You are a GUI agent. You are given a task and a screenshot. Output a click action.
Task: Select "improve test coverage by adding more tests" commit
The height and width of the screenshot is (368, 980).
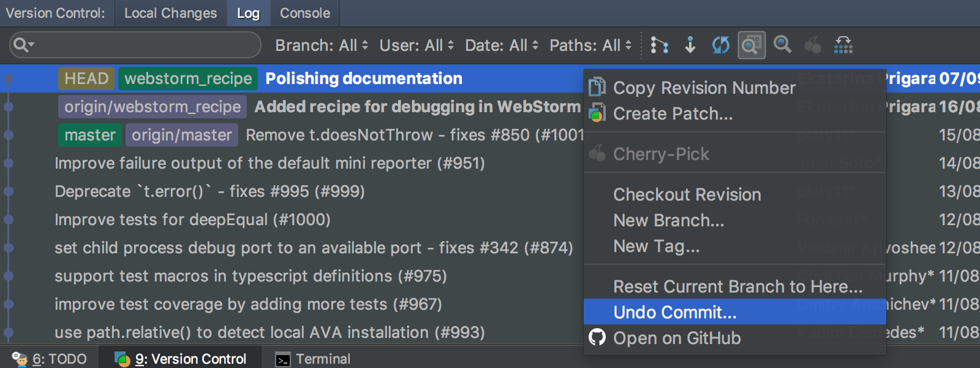248,304
